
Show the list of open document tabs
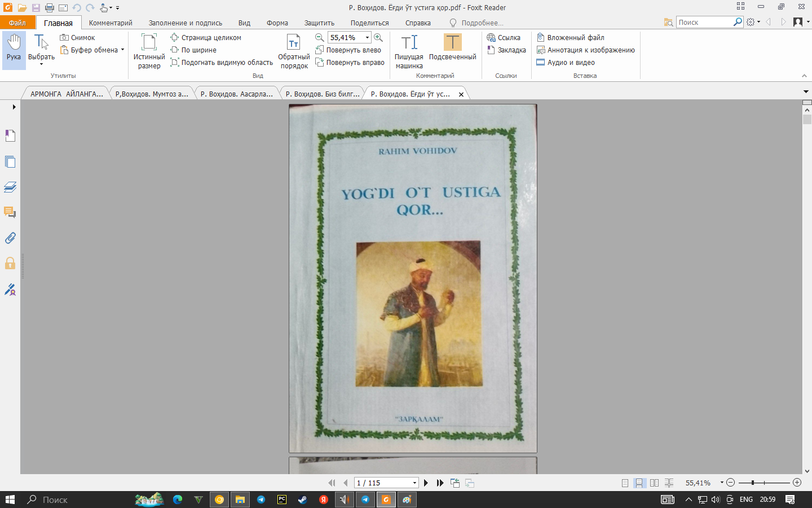[x=806, y=91]
